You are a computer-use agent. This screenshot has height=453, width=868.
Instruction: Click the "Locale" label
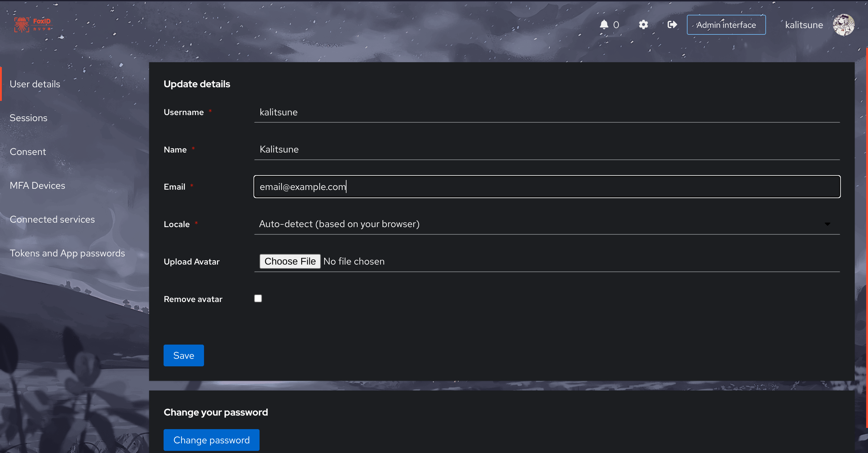(177, 224)
